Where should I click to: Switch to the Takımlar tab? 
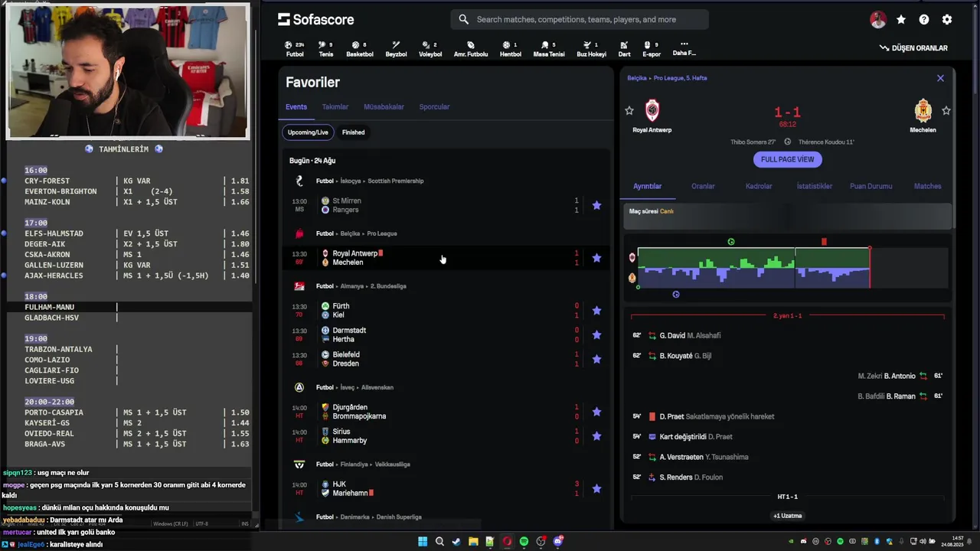tap(335, 107)
